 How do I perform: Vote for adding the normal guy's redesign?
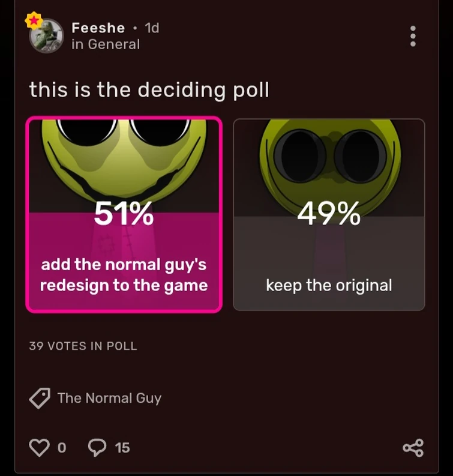click(124, 274)
